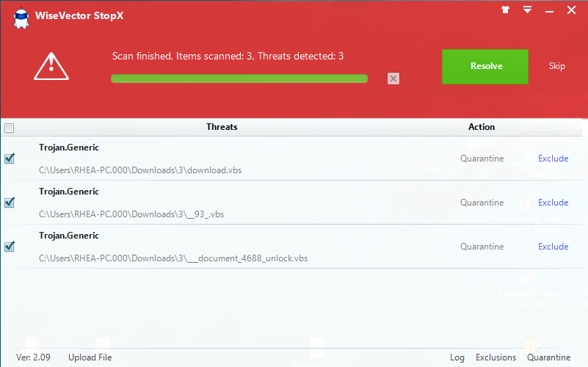Close the WiseVector StopX window
This screenshot has height=367, width=588.
point(571,10)
